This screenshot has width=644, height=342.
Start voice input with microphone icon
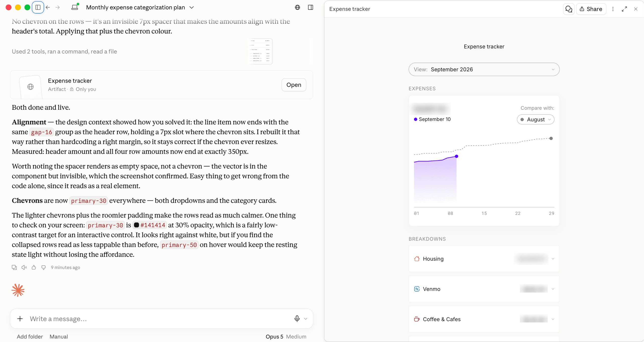coord(297,319)
